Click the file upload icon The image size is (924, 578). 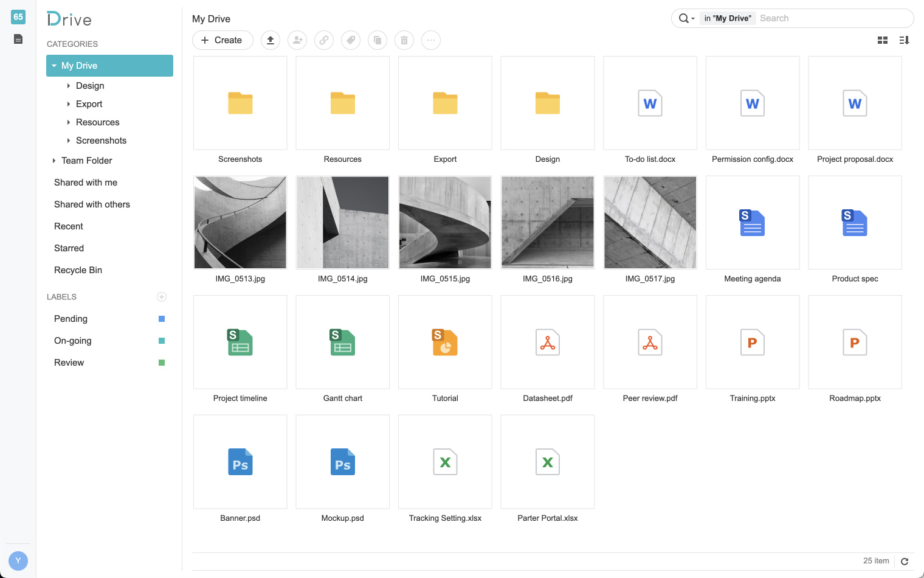tap(271, 40)
